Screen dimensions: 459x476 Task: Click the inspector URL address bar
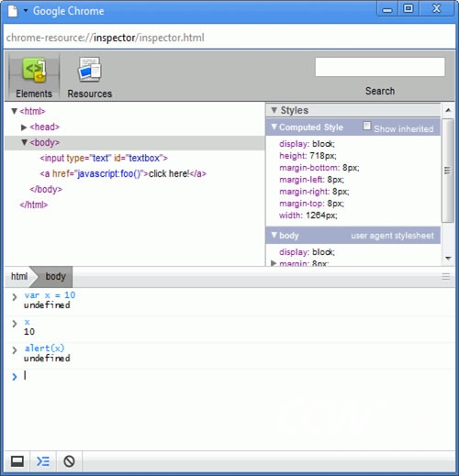[x=229, y=38]
